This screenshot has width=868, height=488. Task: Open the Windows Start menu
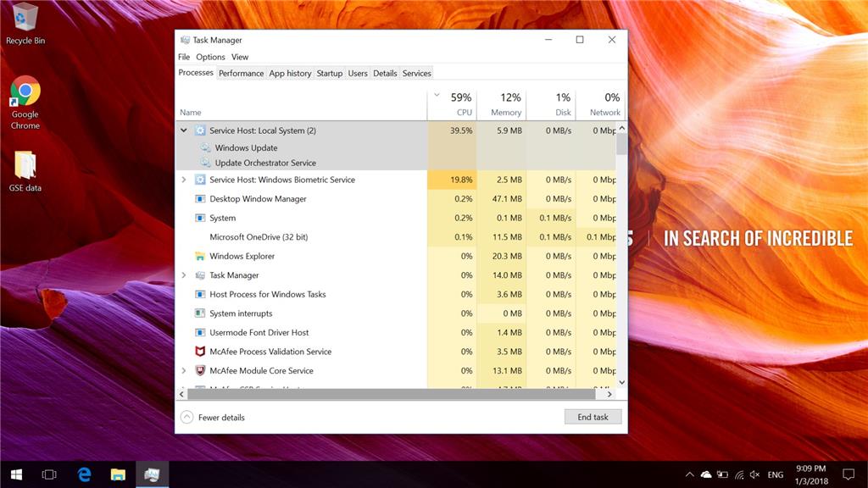pos(17,474)
